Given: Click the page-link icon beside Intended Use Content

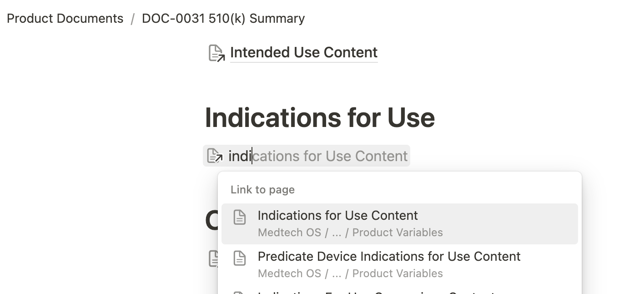Looking at the screenshot, I should click(216, 53).
